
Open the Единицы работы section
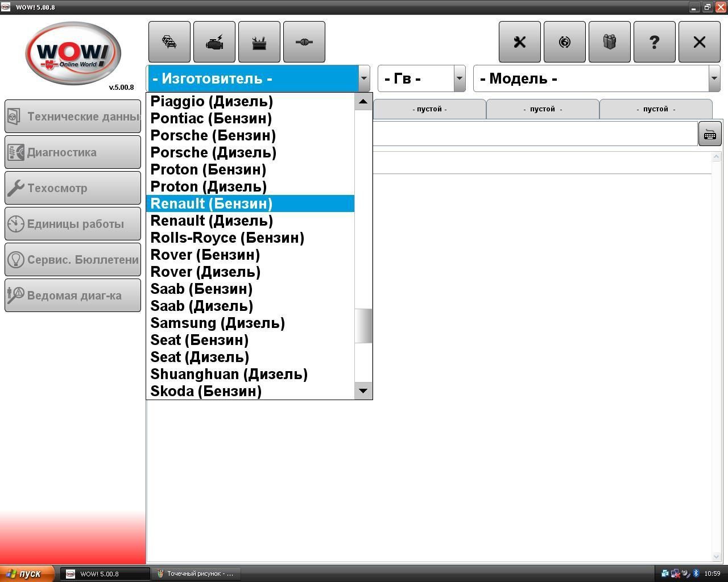[x=73, y=224]
